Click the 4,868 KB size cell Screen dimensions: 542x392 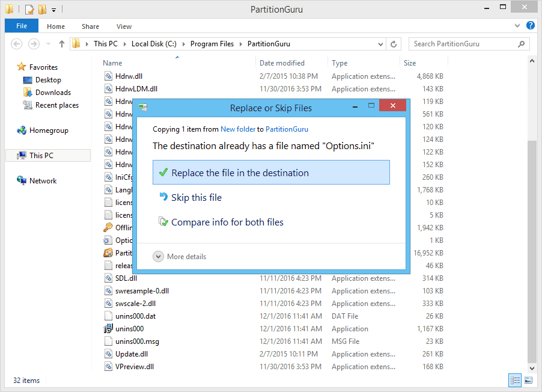pyautogui.click(x=430, y=76)
